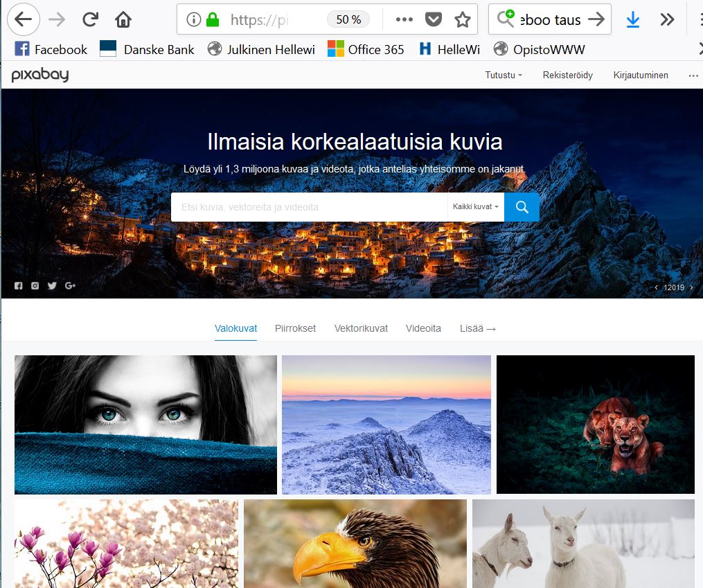Open the Tutustu dropdown menu
This screenshot has width=703, height=588.
point(504,75)
